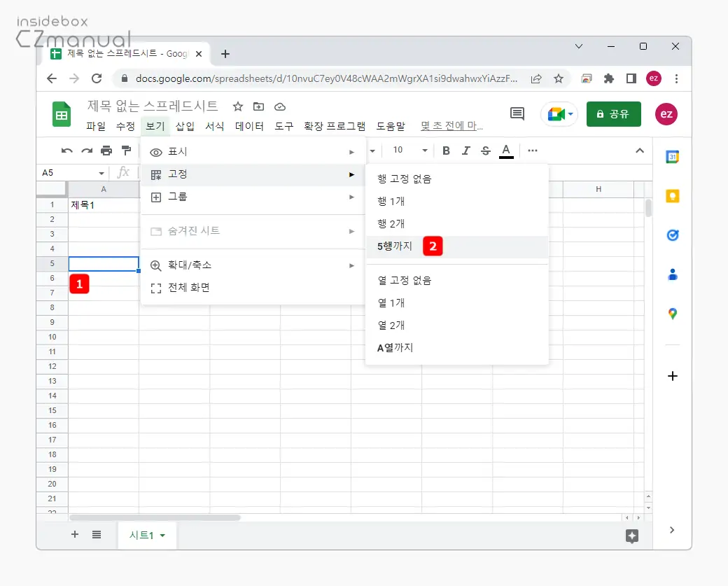Toggle strikethrough formatting

click(x=485, y=150)
